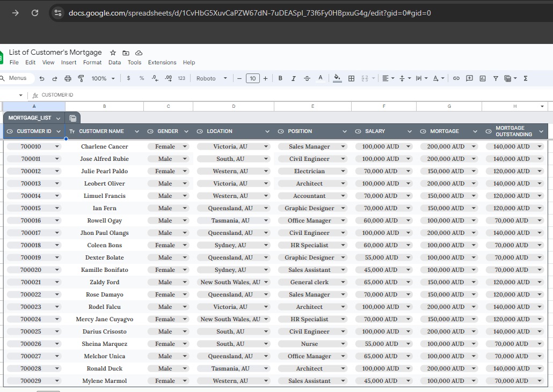
Task: Click the functions sigma icon
Action: [525, 78]
